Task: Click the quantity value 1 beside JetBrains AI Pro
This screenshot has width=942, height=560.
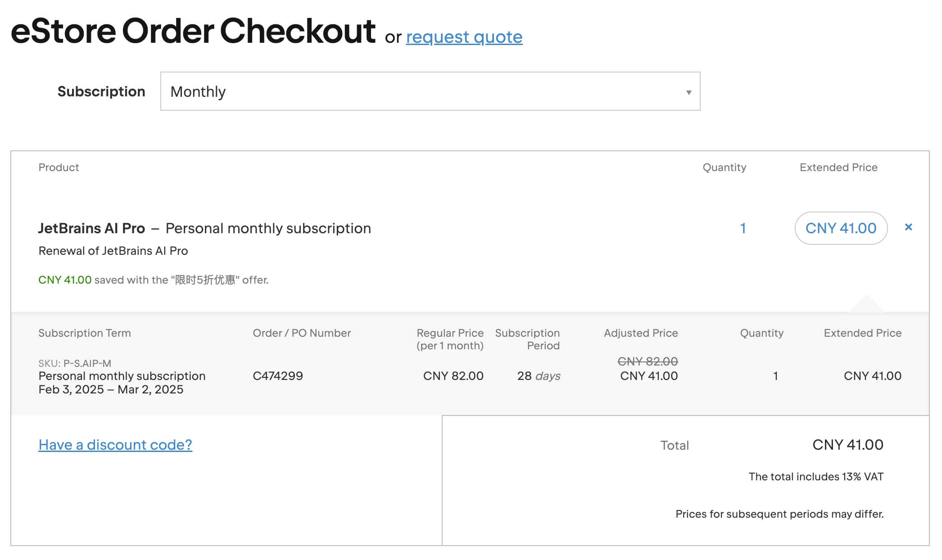Action: (x=743, y=228)
